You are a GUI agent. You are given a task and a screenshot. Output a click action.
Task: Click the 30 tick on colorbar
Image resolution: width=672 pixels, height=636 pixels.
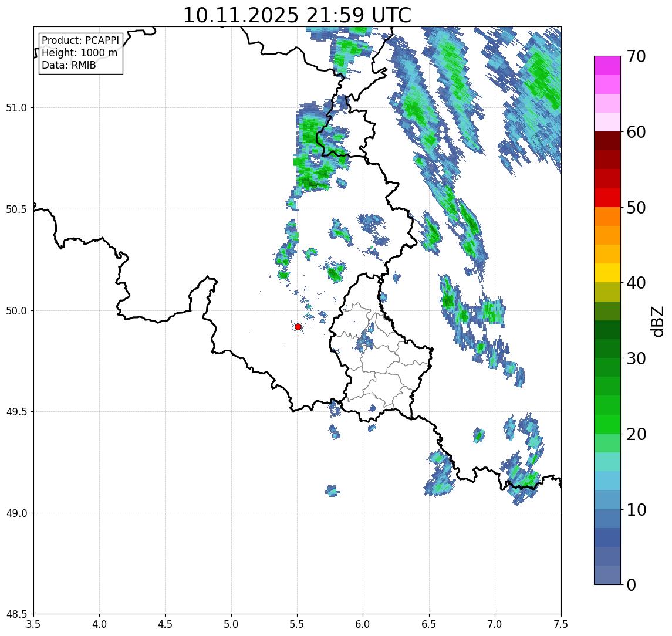(636, 358)
